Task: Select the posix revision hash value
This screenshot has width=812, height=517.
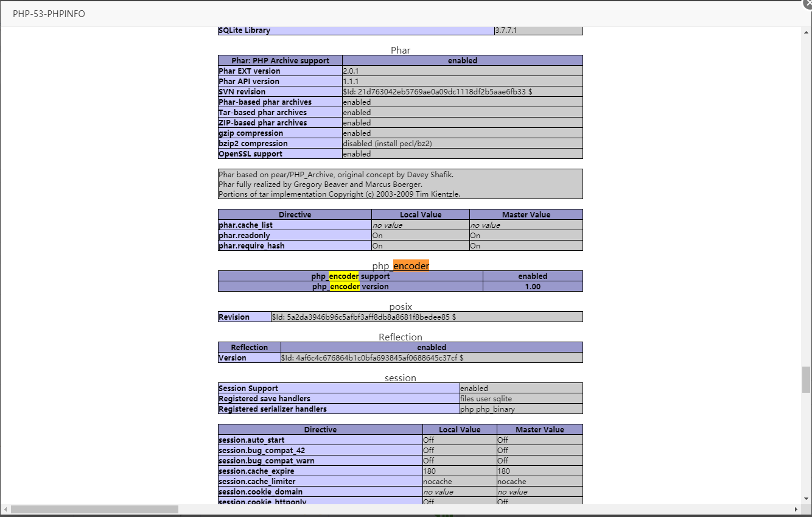Action: pos(364,317)
